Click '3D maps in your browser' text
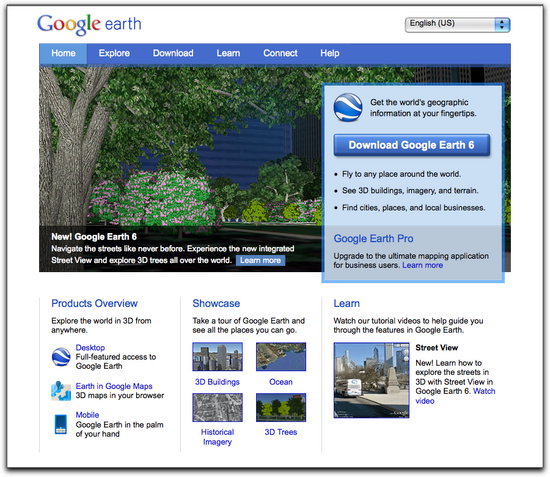The height and width of the screenshot is (477, 550). pos(120,396)
